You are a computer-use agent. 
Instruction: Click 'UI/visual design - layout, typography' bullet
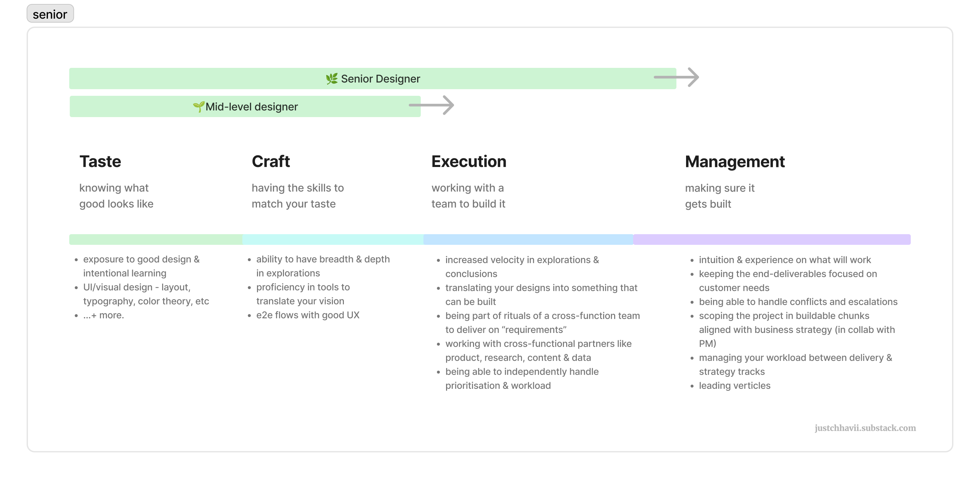coord(146,294)
